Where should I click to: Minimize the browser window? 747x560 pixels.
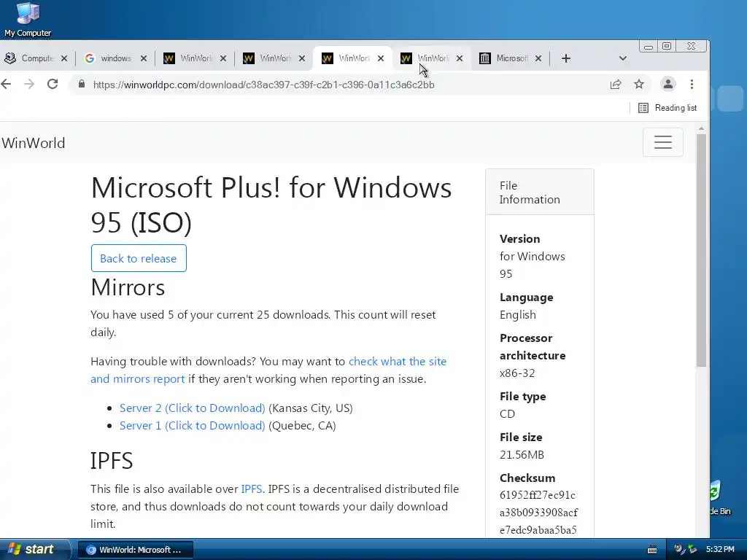coord(648,46)
